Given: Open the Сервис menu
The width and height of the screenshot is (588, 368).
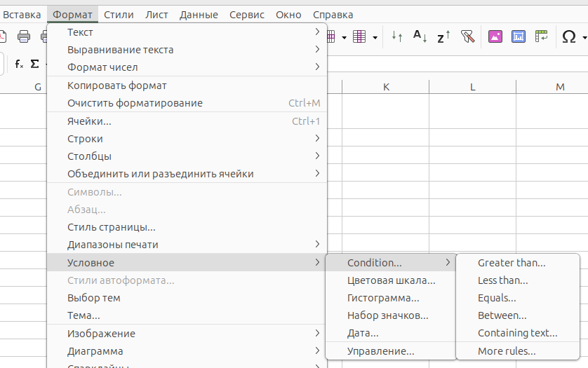Looking at the screenshot, I should (x=247, y=15).
